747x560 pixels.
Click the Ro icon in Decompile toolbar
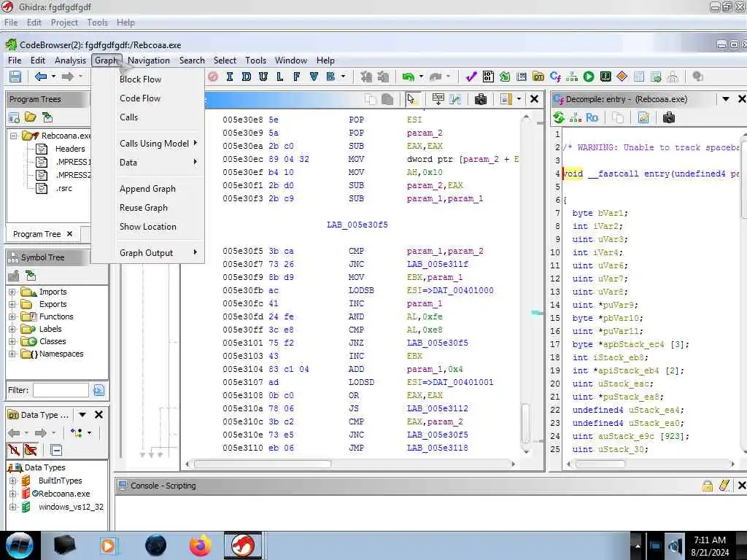coord(592,117)
